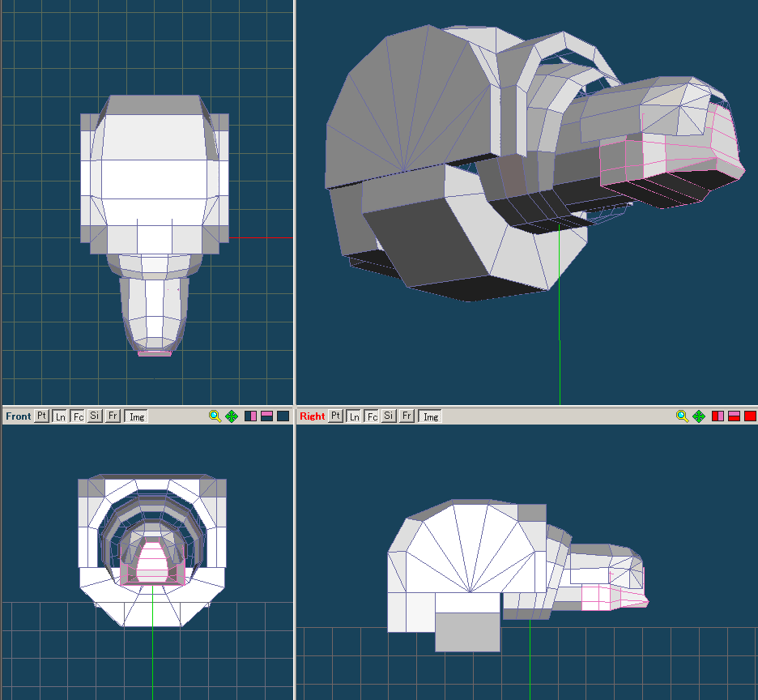Open the Right view name menu

click(x=312, y=416)
